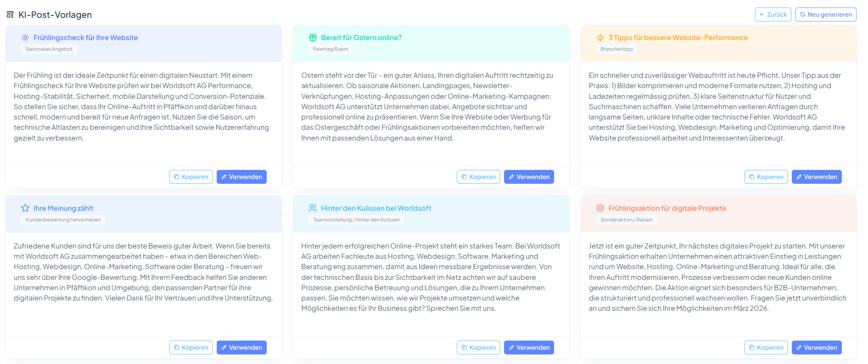The width and height of the screenshot is (868, 364).
Task: Click star icon beside Ihre Meinung zählt
Action: (x=25, y=208)
